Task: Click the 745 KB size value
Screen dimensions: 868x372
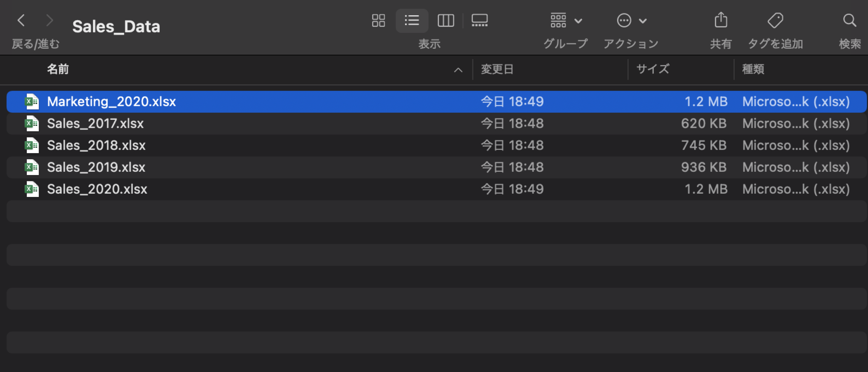Action: tap(703, 145)
